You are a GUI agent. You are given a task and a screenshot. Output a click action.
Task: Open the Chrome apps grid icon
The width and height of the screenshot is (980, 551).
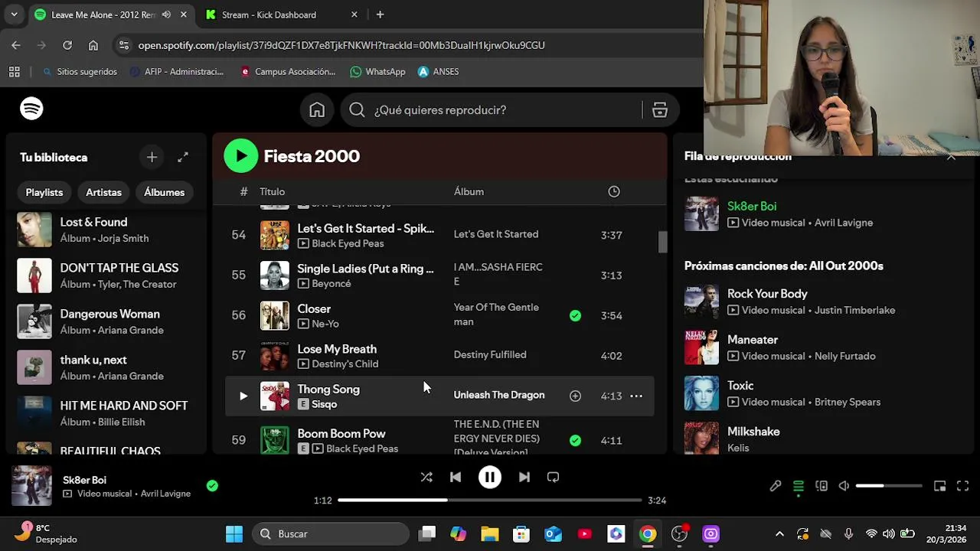[14, 71]
